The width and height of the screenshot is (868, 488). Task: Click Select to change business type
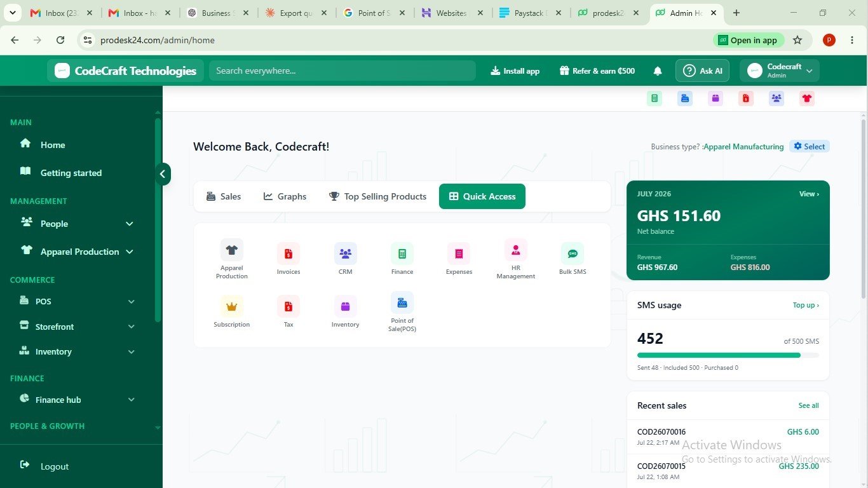click(810, 146)
